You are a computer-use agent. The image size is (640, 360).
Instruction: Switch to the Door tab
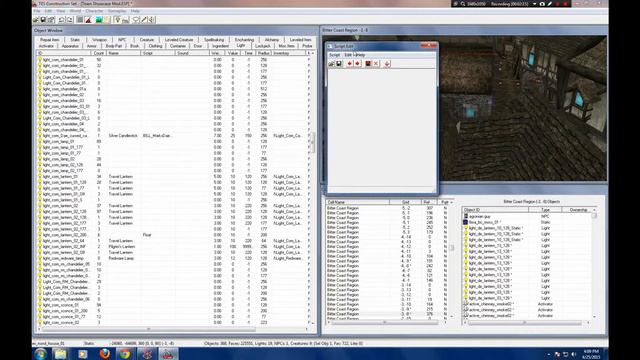(x=198, y=46)
